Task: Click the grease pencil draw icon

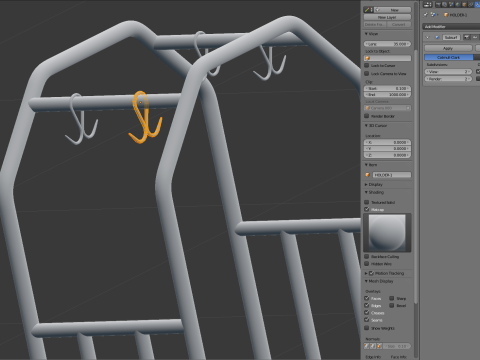Action: pos(368,10)
